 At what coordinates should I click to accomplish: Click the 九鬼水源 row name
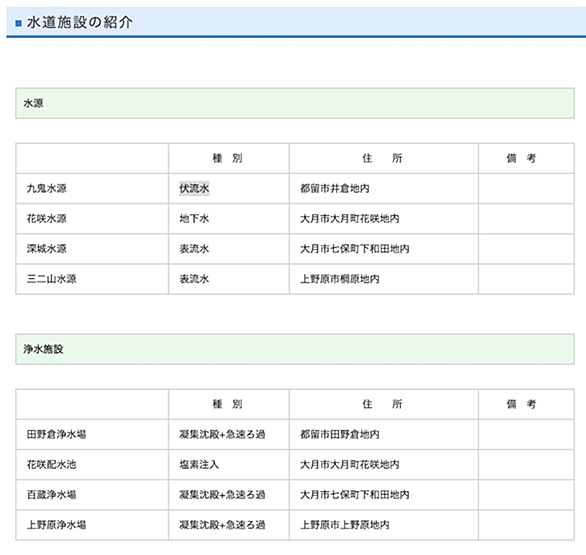(x=46, y=188)
